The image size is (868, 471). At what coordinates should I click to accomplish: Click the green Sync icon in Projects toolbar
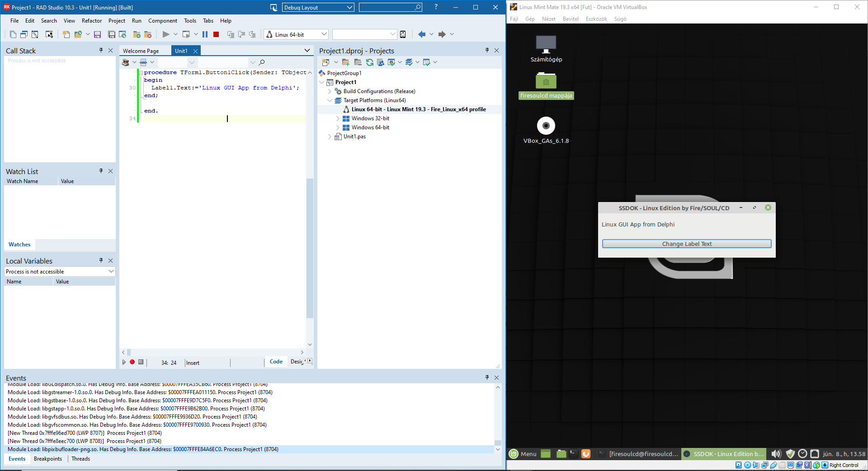click(370, 62)
